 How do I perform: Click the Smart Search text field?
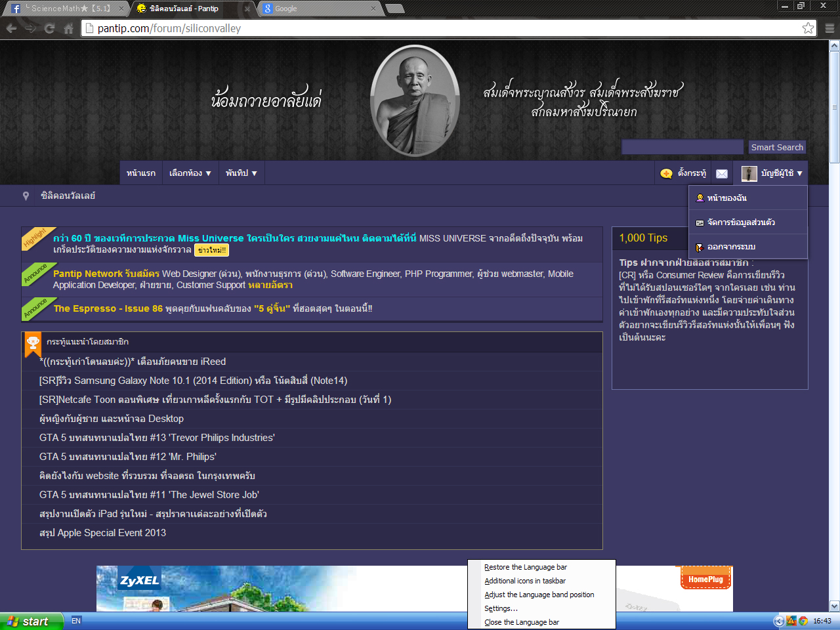click(x=682, y=147)
